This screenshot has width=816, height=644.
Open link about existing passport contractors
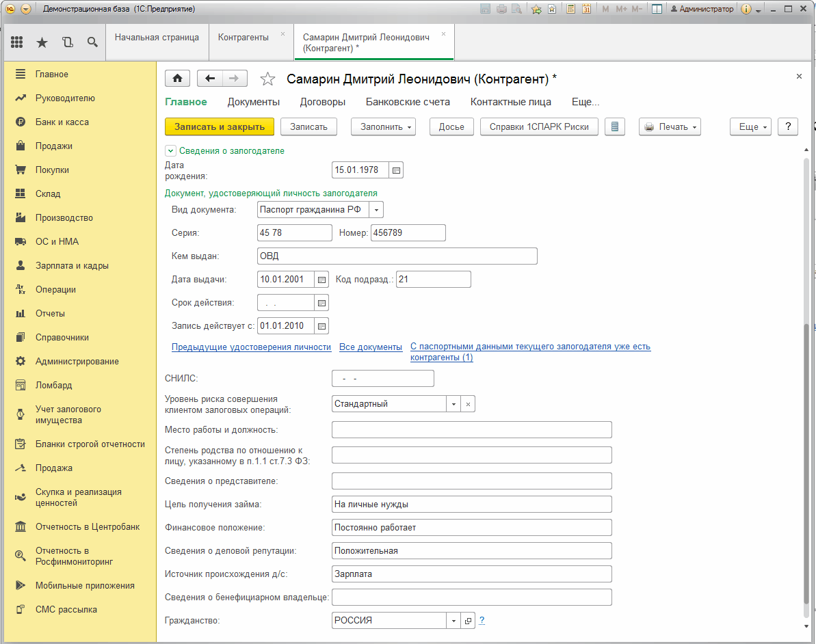530,352
